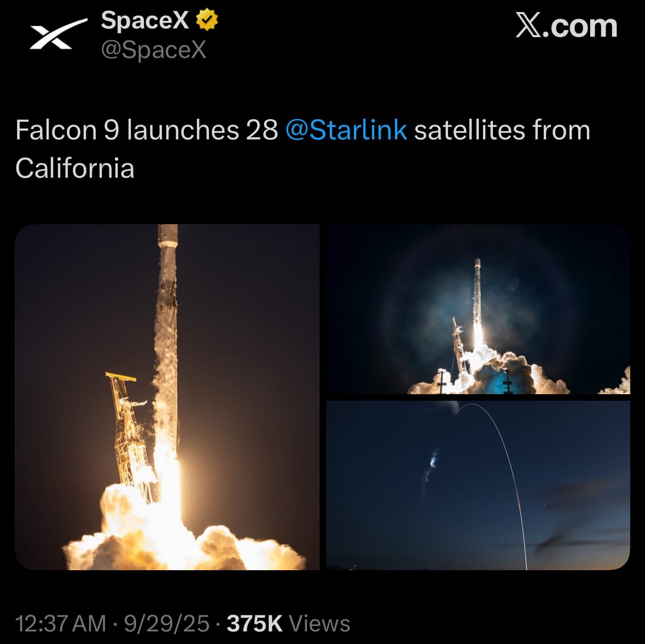Click the @SpaceX handle
Image resolution: width=645 pixels, height=644 pixels.
pyautogui.click(x=154, y=50)
